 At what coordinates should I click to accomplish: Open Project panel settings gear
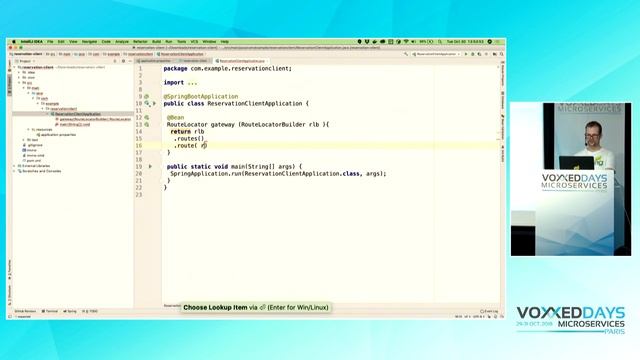pos(123,61)
